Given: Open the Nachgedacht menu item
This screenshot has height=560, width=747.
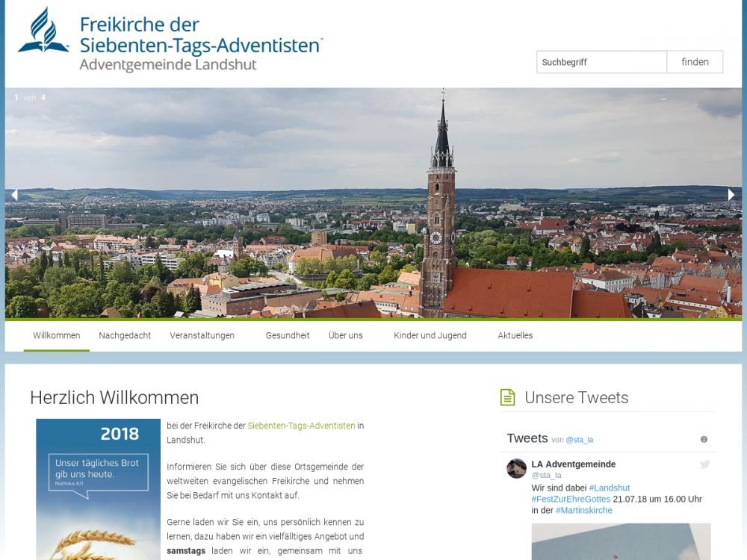Looking at the screenshot, I should pos(125,335).
